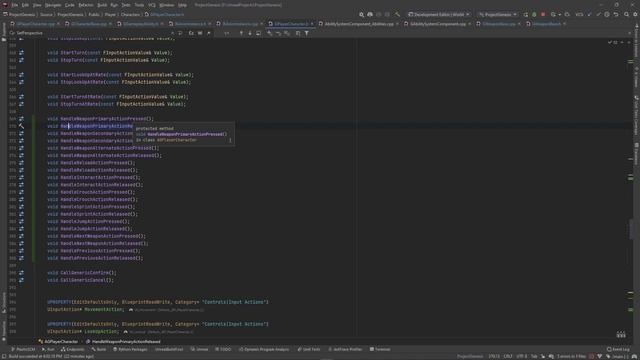Image resolution: width=640 pixels, height=360 pixels.
Task: Open the Development Editor | Win64 configuration dropdown
Action: [439, 14]
